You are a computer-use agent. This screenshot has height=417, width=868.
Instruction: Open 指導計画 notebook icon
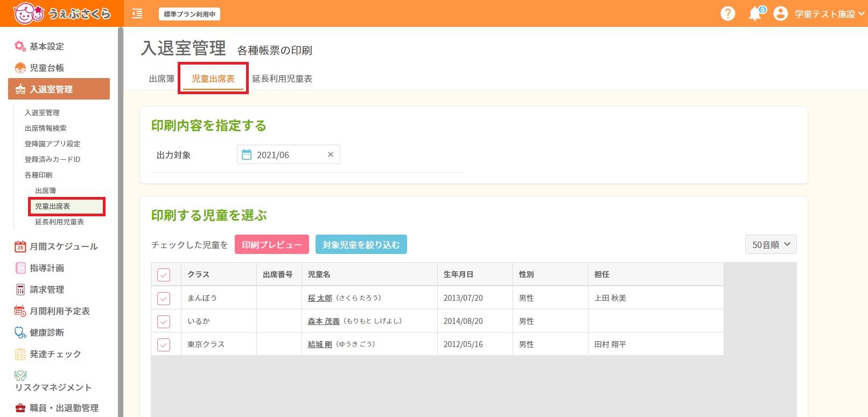(20, 268)
